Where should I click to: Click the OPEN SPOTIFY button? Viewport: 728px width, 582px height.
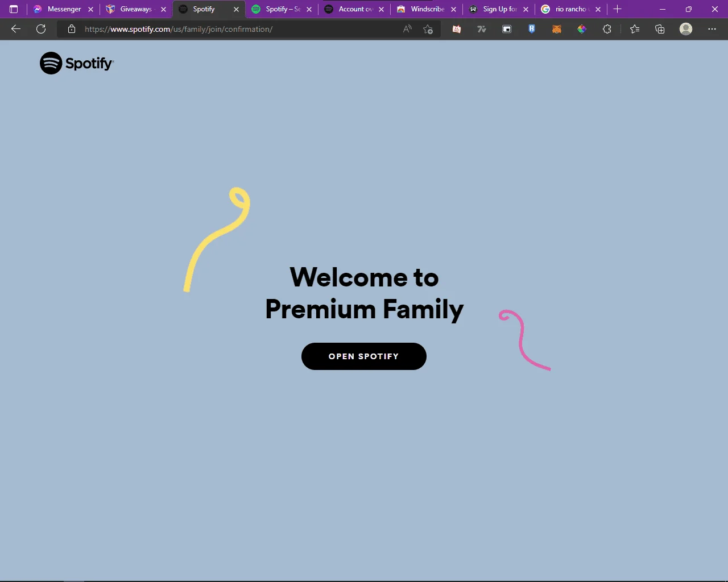pos(364,356)
